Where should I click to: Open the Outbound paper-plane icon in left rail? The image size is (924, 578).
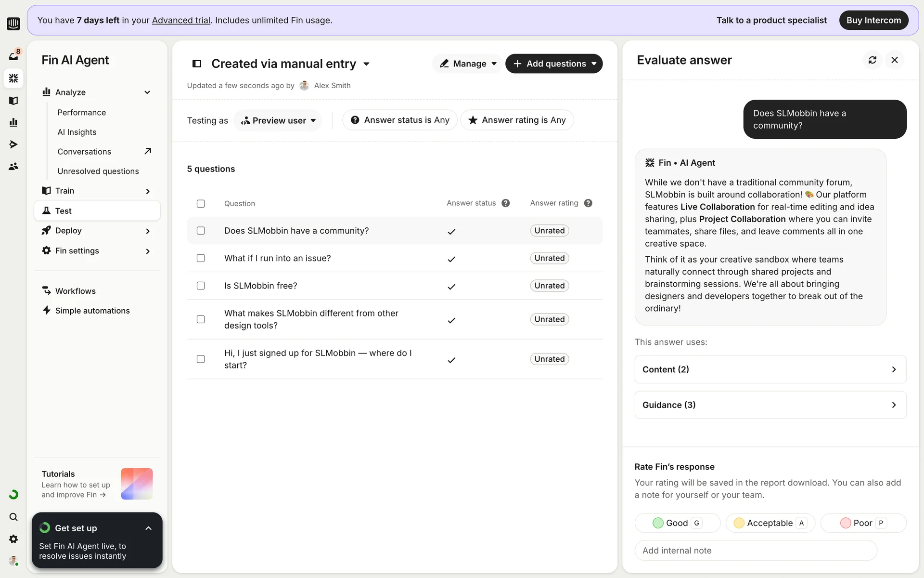(x=13, y=144)
